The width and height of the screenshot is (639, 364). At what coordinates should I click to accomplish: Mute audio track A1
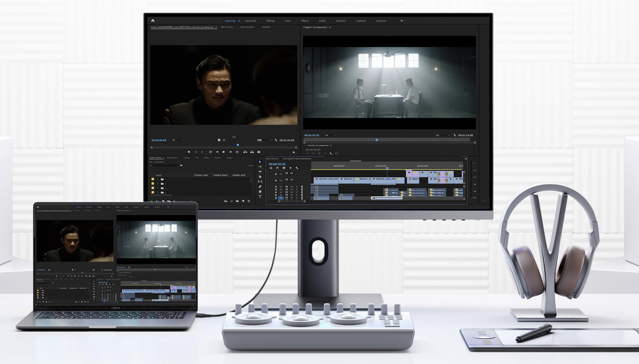pos(292,187)
